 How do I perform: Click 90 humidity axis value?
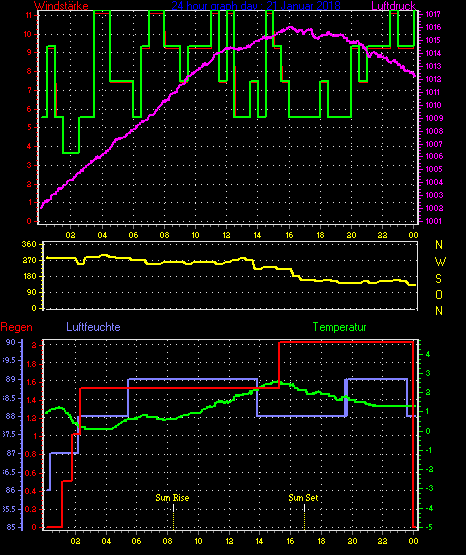coord(11,342)
